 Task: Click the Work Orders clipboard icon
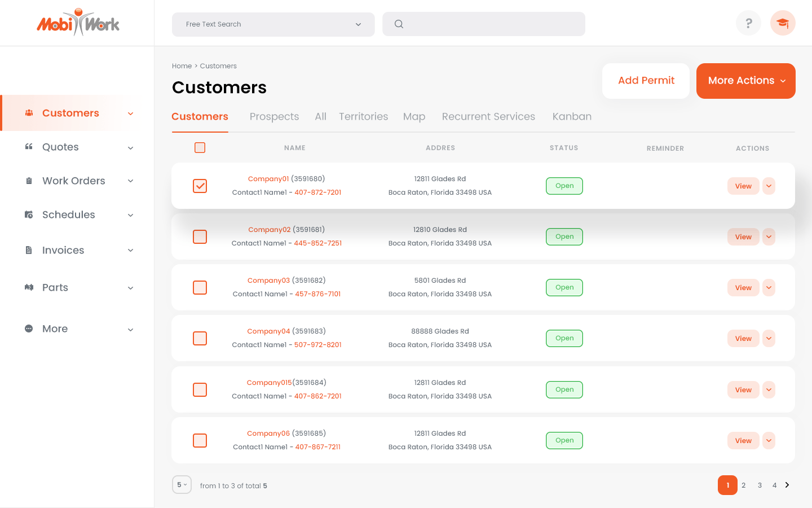29,181
